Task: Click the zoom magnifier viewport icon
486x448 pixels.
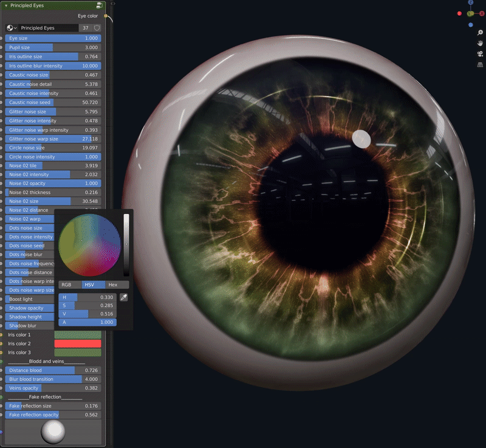Action: coord(480,33)
